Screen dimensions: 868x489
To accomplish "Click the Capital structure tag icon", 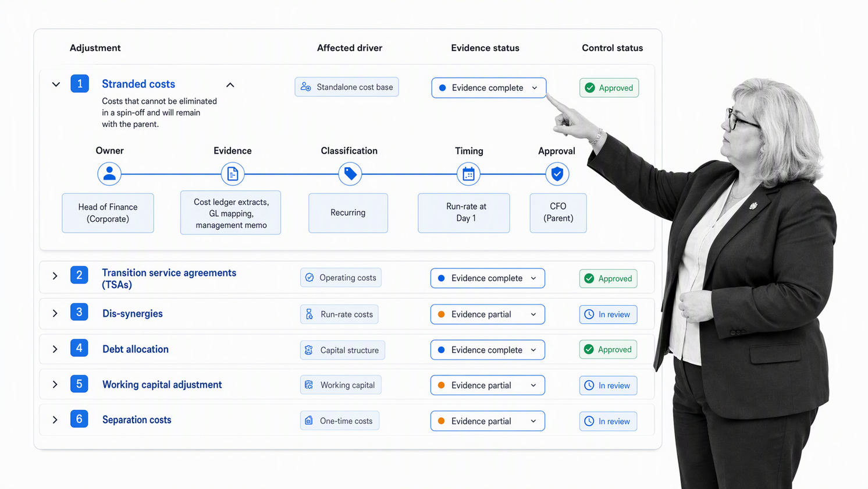I will pos(309,350).
